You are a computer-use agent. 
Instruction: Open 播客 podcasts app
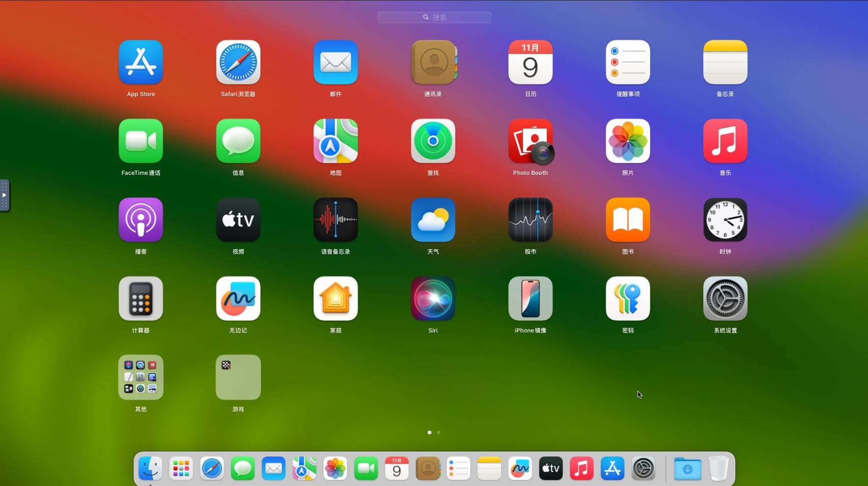[141, 220]
